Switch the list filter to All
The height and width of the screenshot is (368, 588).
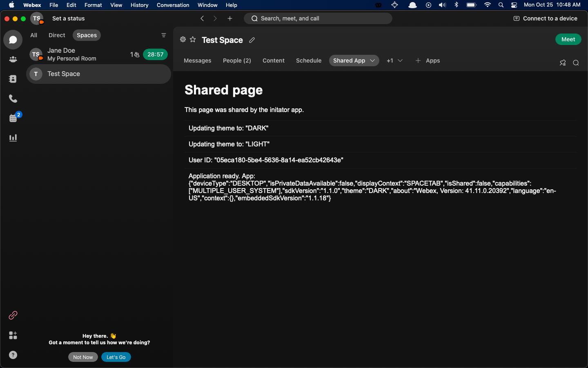(34, 35)
